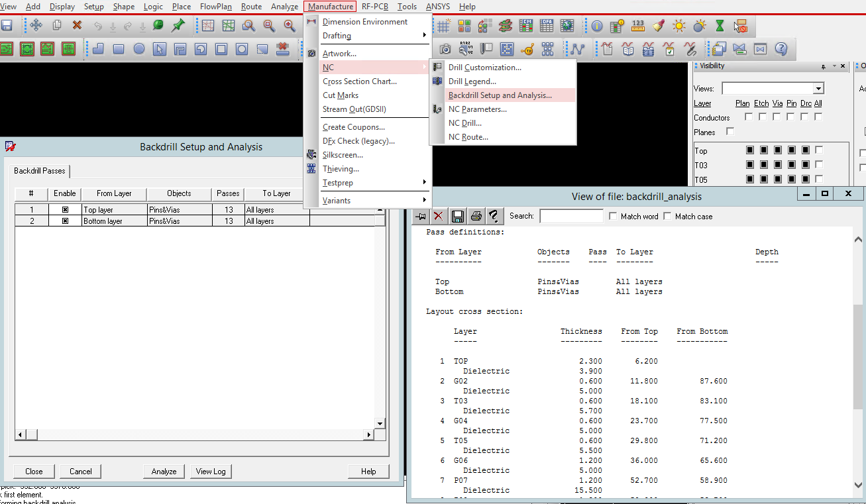Pin the Visibility panel
This screenshot has width=866, height=504.
tap(824, 66)
